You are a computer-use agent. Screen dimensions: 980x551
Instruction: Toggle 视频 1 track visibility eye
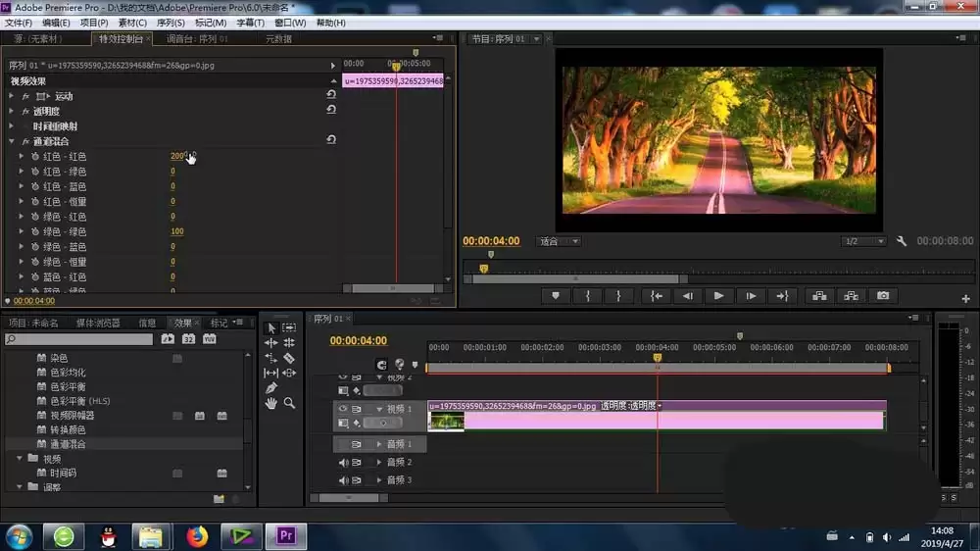[342, 409]
